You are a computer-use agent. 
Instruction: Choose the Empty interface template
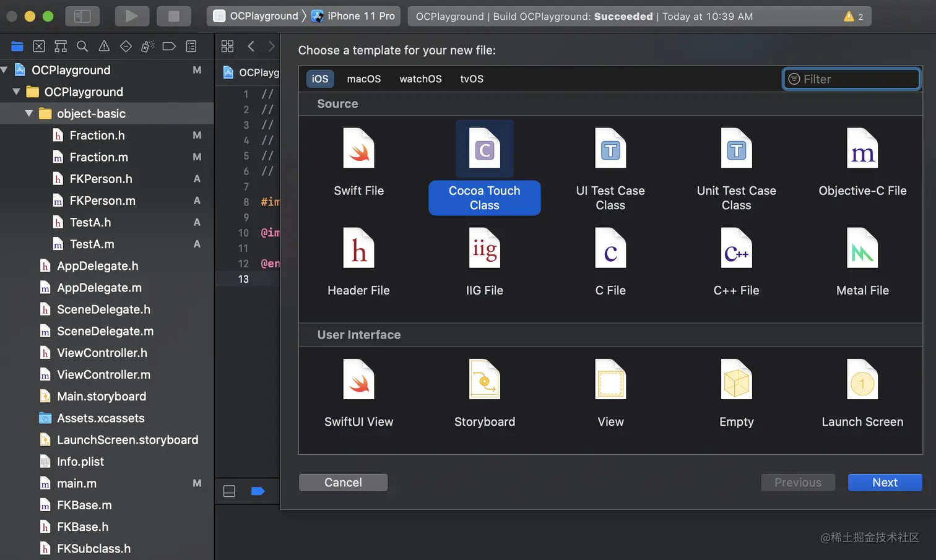(736, 393)
